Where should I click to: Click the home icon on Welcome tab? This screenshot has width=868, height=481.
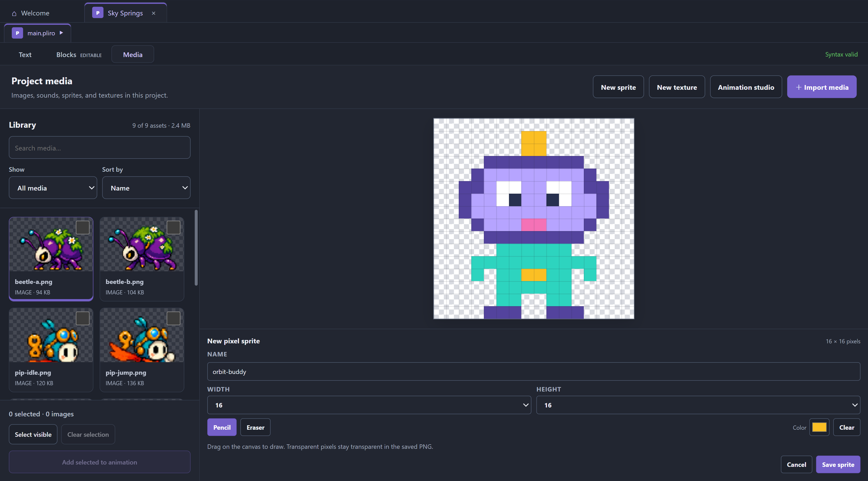pos(14,14)
